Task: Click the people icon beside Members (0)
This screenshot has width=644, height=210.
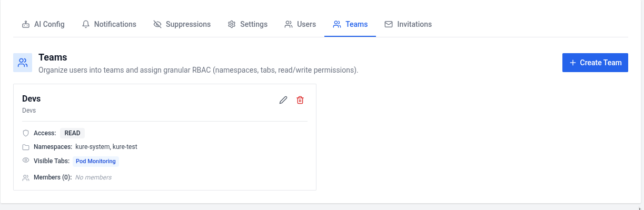Action: pyautogui.click(x=26, y=178)
